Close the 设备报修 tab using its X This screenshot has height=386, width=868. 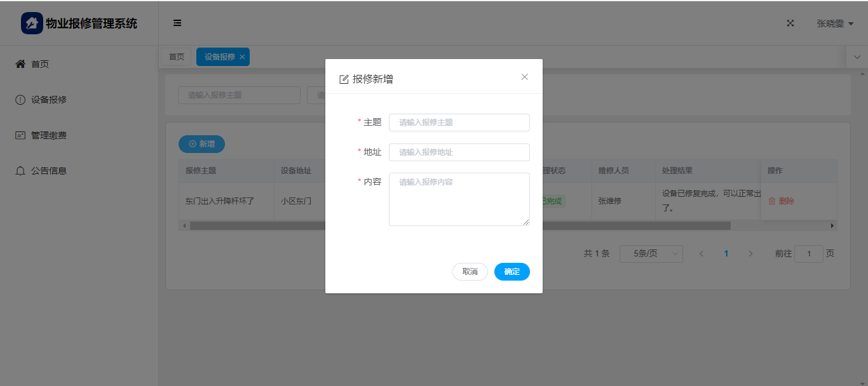[x=242, y=57]
